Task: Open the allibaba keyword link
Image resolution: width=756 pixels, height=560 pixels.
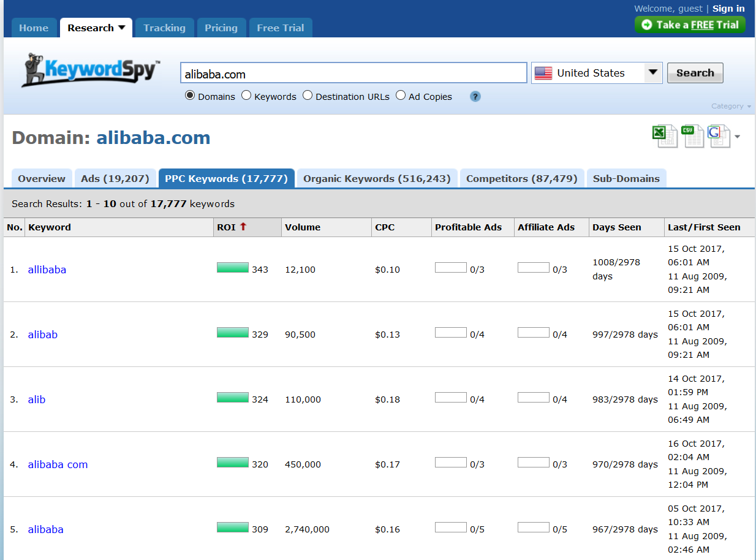Action: click(47, 270)
